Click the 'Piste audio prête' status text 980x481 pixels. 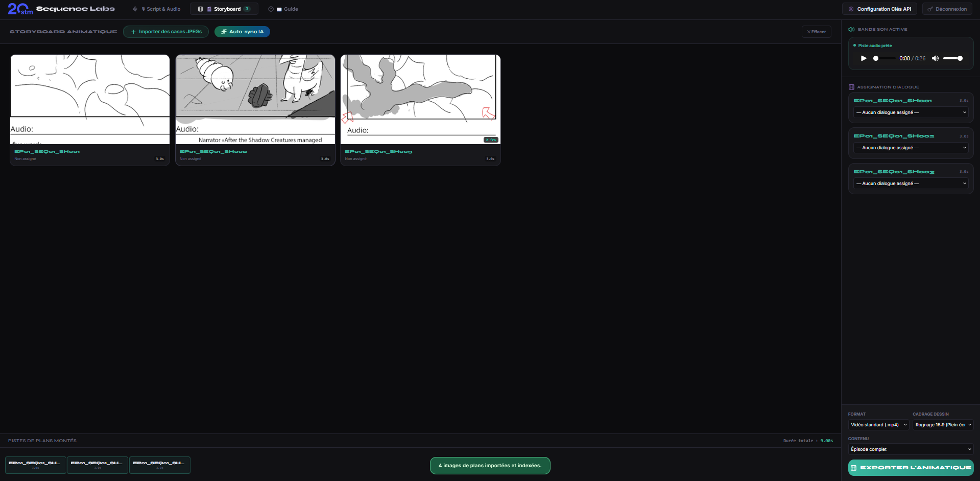tap(875, 45)
